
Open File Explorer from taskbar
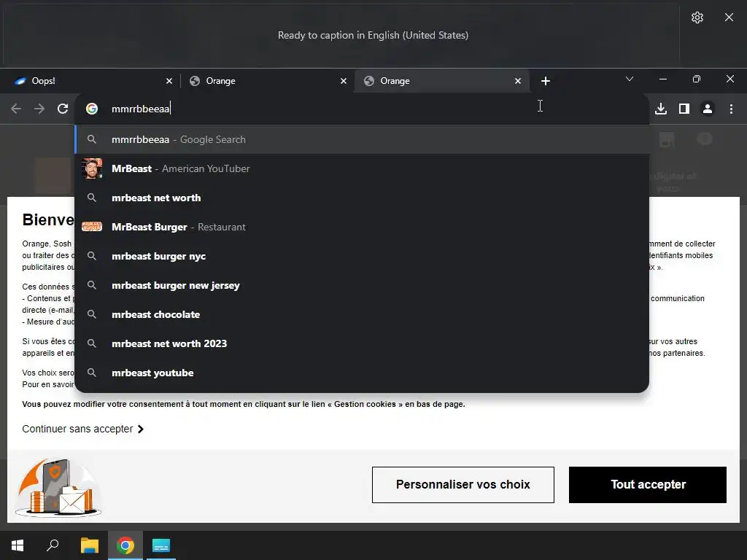pyautogui.click(x=89, y=545)
